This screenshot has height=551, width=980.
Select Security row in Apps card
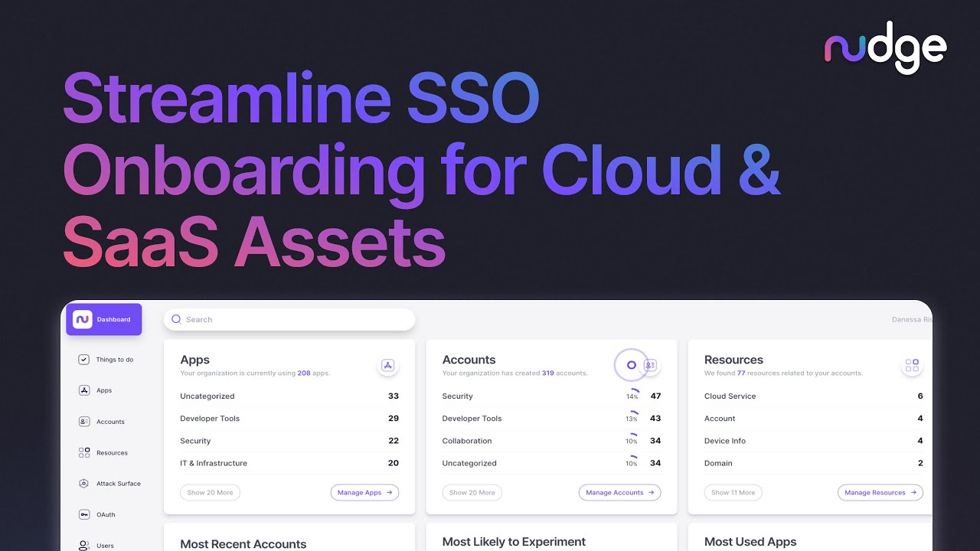pos(289,441)
